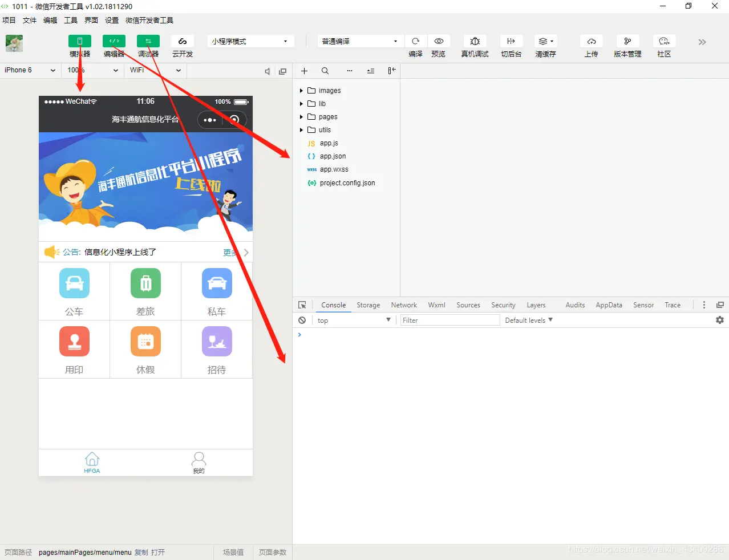The width and height of the screenshot is (729, 560).
Task: Open the file tree more options icon
Action: [x=350, y=71]
